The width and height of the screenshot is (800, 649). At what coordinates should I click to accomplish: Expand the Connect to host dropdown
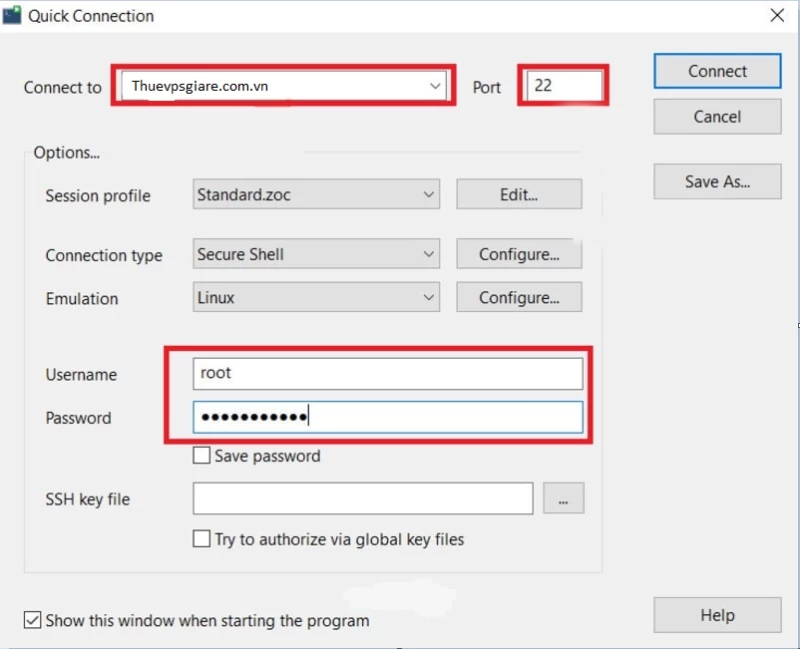point(435,86)
